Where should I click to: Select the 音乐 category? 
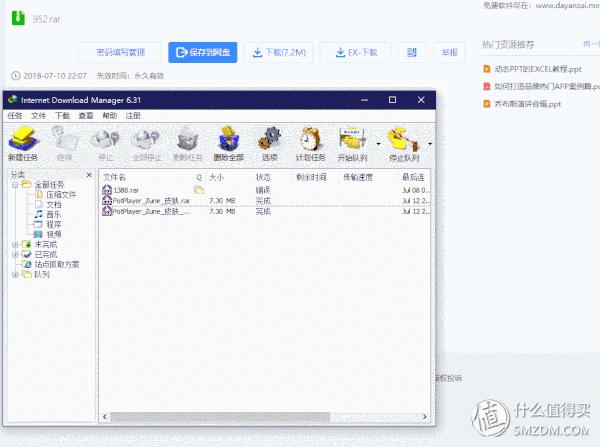coord(54,215)
